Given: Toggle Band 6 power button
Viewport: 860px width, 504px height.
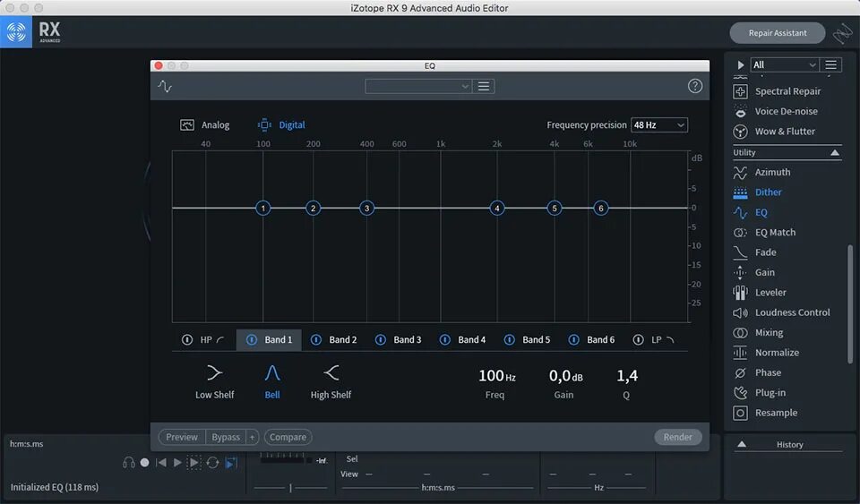Looking at the screenshot, I should coord(573,339).
